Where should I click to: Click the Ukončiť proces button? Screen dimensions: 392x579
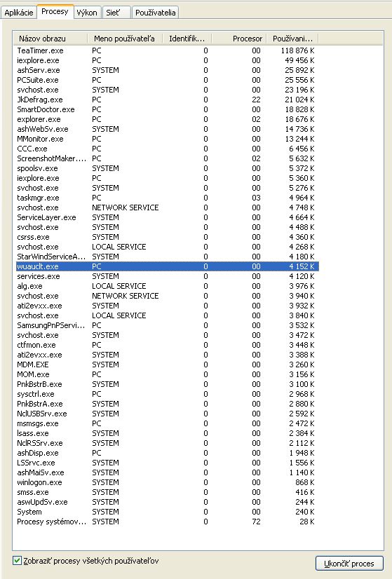(349, 564)
